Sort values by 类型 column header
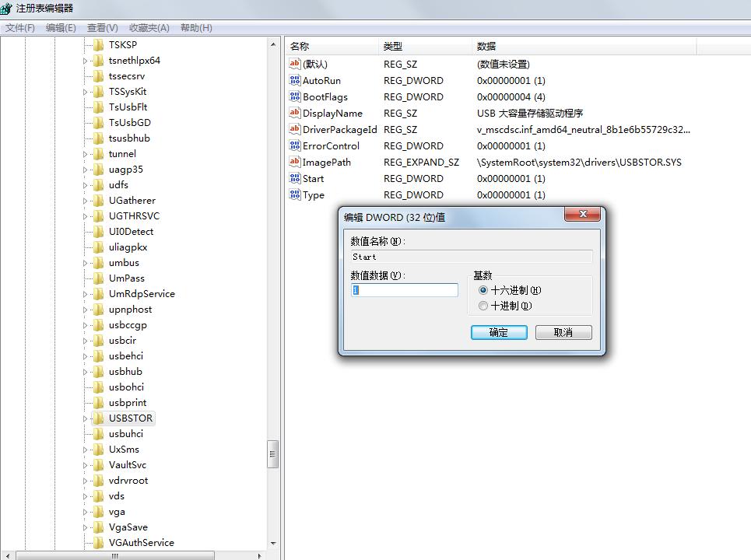This screenshot has height=560, width=751. pos(426,47)
